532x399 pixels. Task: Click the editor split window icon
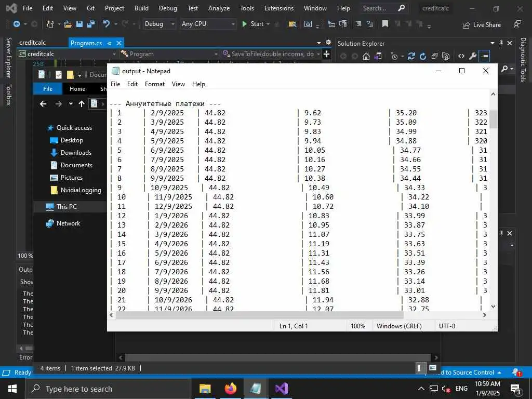coord(326,54)
